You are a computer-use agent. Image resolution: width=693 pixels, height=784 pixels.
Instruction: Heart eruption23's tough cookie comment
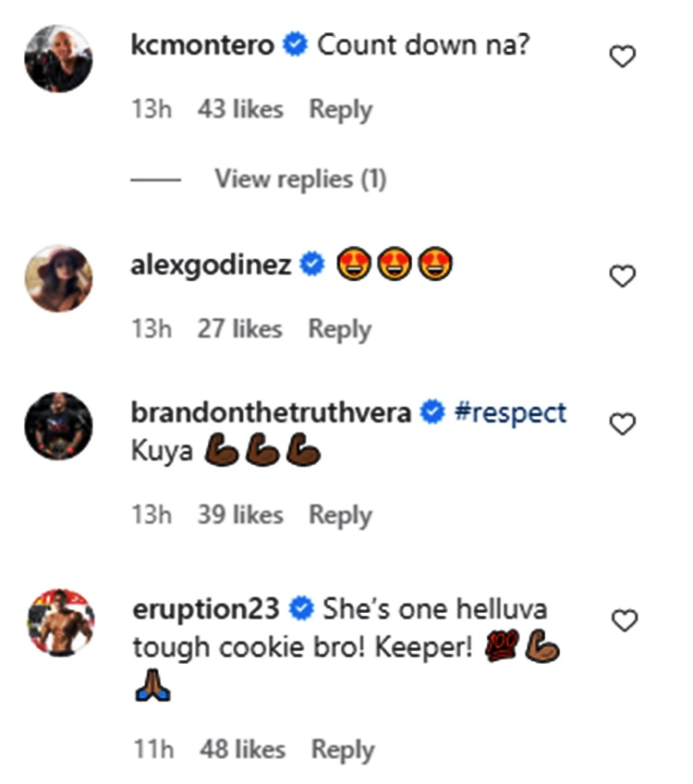point(625,621)
